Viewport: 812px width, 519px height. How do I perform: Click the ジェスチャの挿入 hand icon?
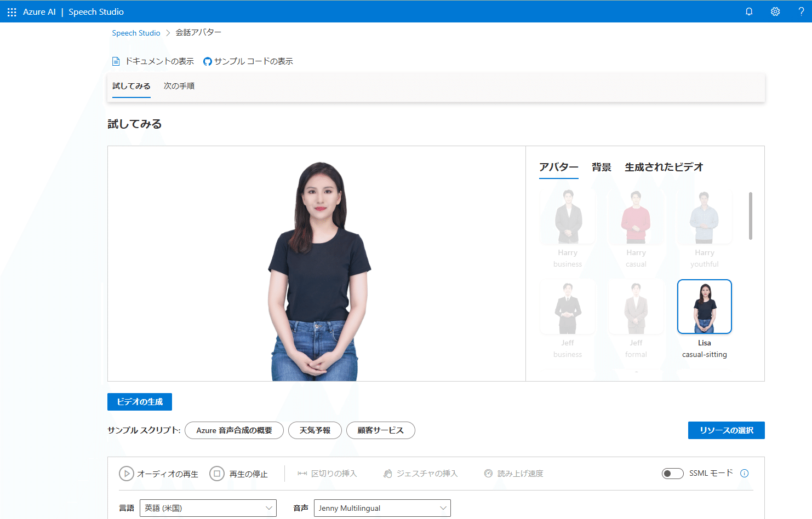[387, 474]
